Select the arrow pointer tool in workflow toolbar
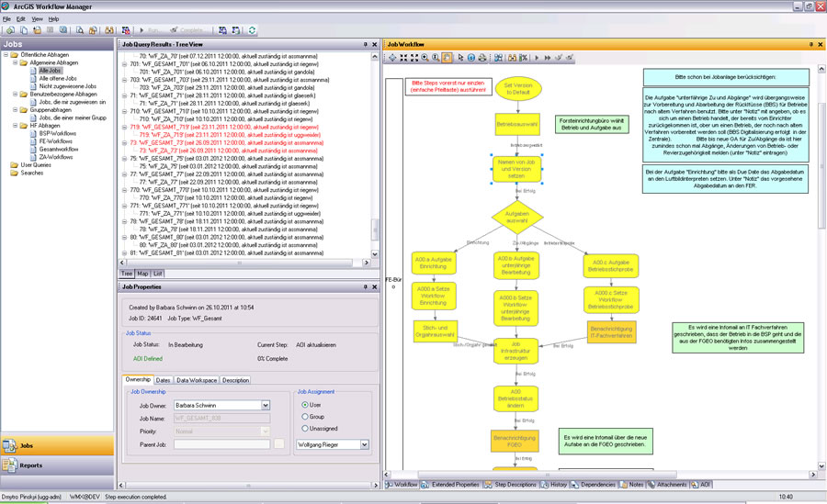The width and height of the screenshot is (827, 504). [461, 57]
